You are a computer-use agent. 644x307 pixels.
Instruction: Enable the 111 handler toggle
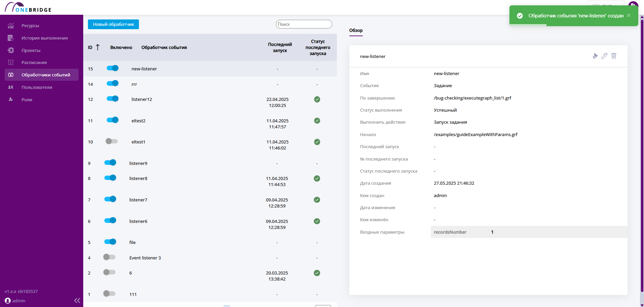[x=109, y=294]
